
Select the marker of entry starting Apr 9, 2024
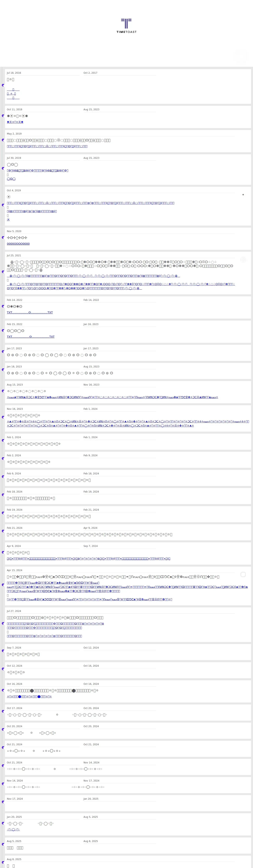coord(3,553)
